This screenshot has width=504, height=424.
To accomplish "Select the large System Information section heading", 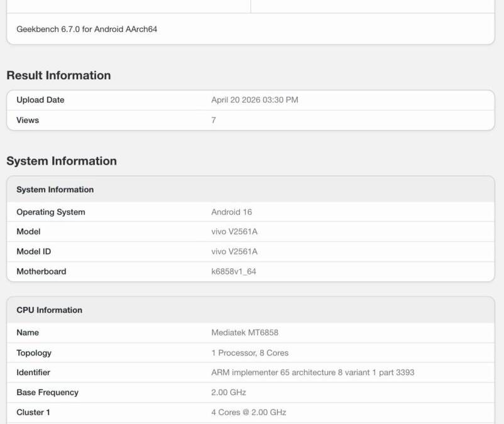I will pos(62,161).
